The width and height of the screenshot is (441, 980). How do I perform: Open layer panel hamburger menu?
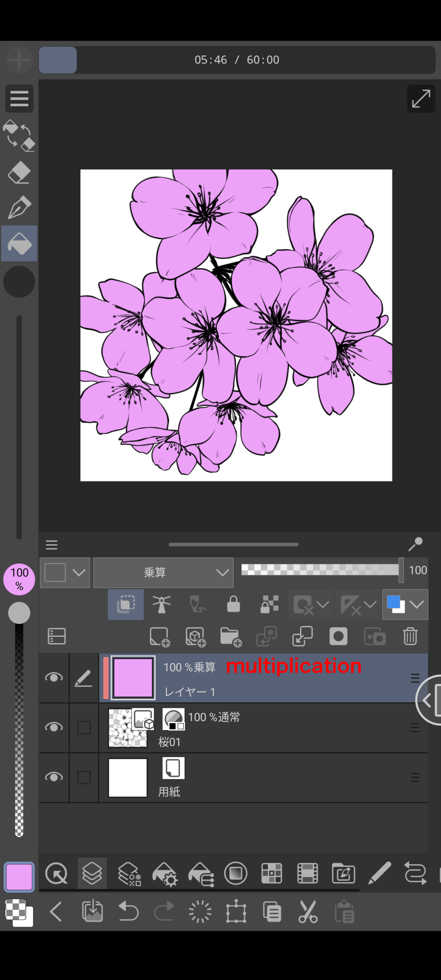tap(52, 545)
